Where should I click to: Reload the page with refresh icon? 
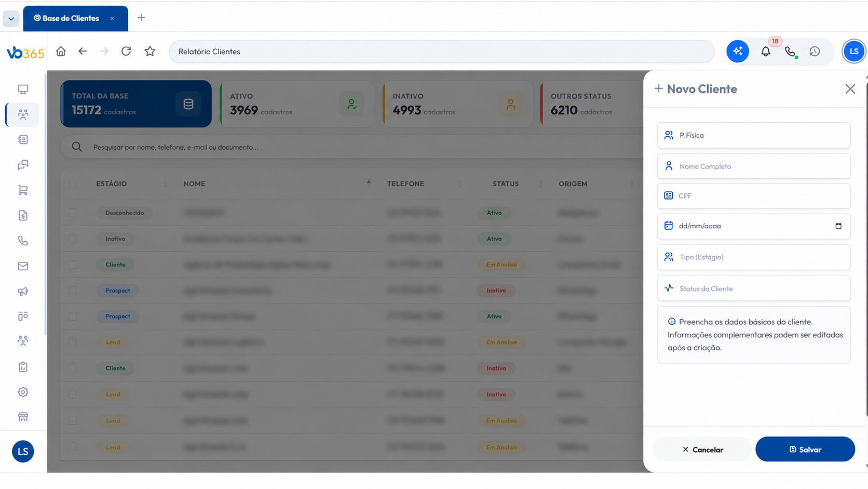126,51
